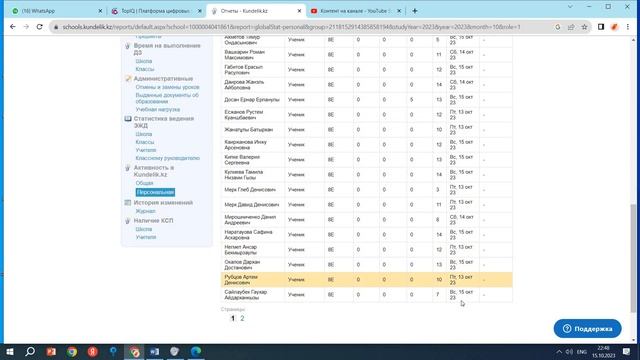The height and width of the screenshot is (360, 640).
Task: Close the TopIQ tab
Action: click(x=200, y=11)
